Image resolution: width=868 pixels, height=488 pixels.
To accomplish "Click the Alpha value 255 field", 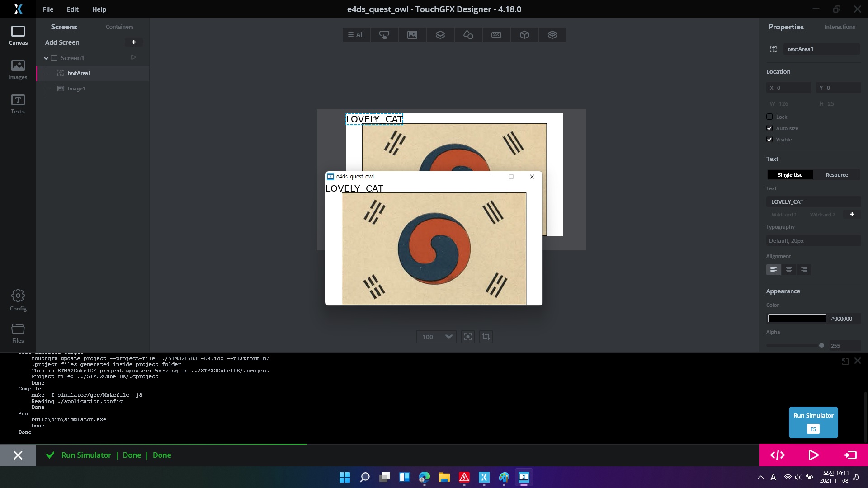I will tap(844, 346).
